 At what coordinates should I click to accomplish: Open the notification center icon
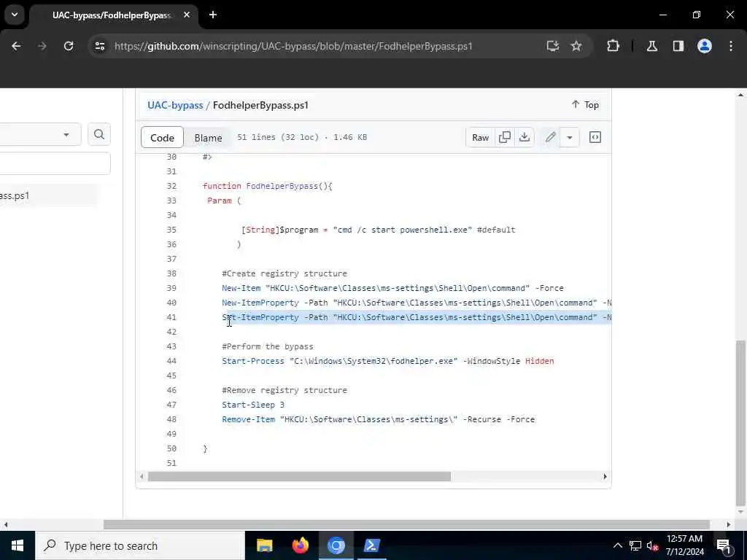(x=724, y=545)
